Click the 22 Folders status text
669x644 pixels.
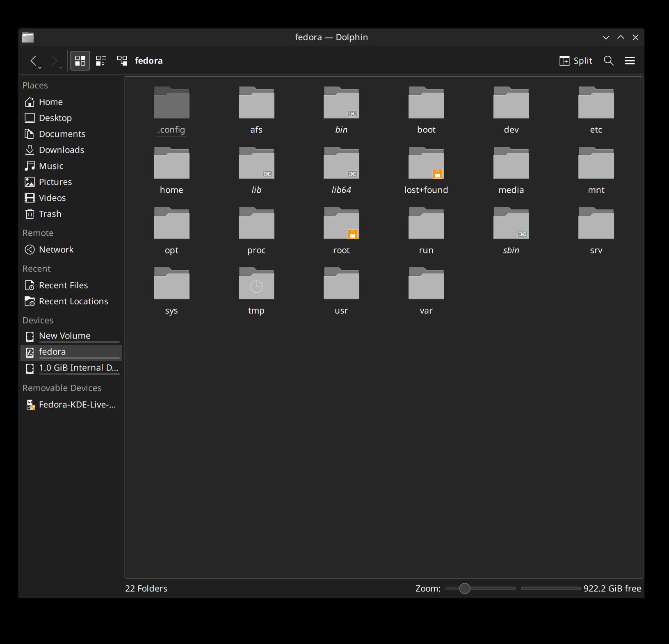tap(146, 588)
